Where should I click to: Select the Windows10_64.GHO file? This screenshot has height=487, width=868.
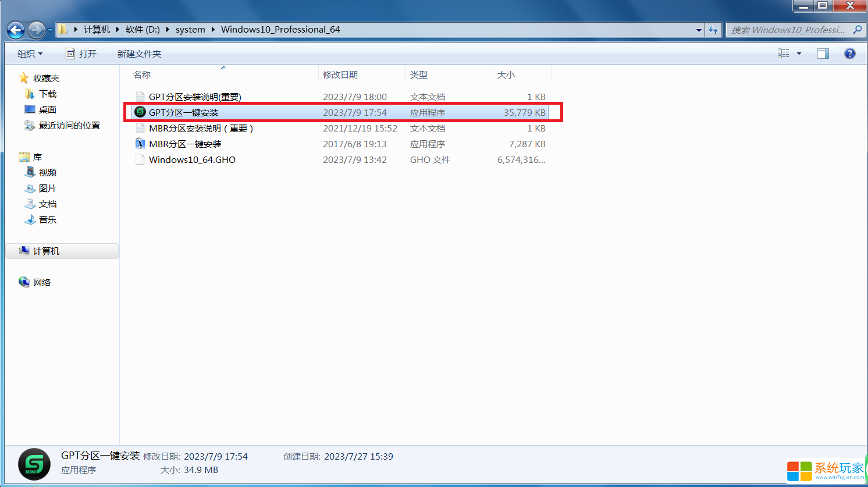[192, 160]
